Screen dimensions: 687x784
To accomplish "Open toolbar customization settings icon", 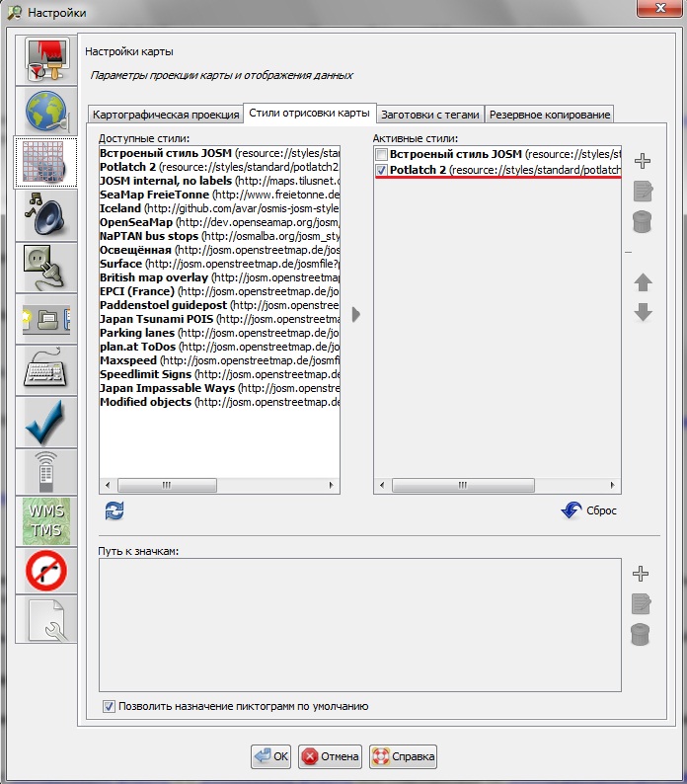I will 46,320.
